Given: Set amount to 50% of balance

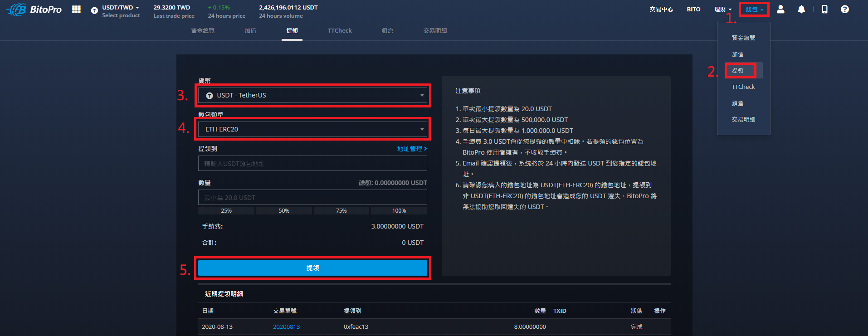Looking at the screenshot, I should pos(284,211).
